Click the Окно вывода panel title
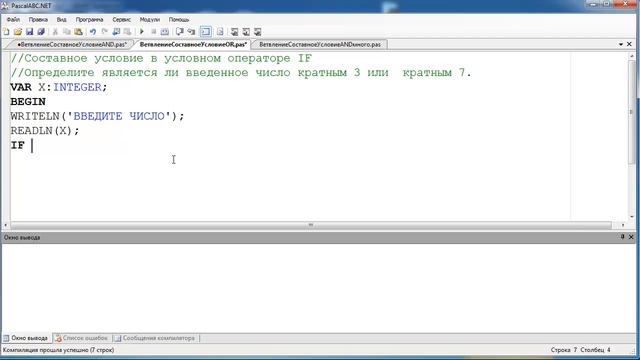This screenshot has width=640, height=360. pos(22,237)
